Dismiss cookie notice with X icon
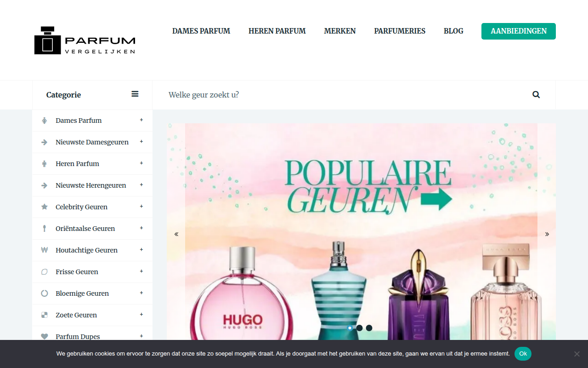 577,354
